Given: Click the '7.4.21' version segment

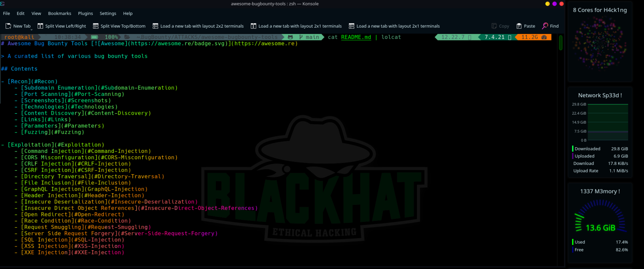Looking at the screenshot, I should pos(497,37).
